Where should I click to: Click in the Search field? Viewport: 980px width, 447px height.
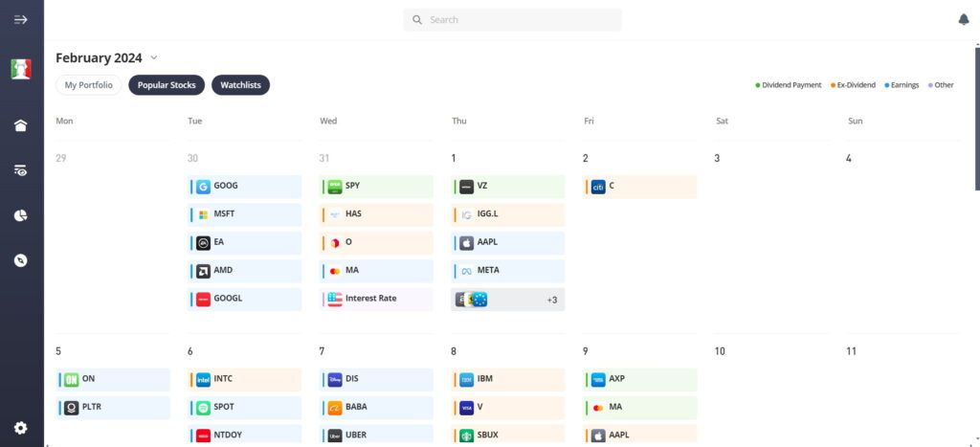pyautogui.click(x=513, y=19)
